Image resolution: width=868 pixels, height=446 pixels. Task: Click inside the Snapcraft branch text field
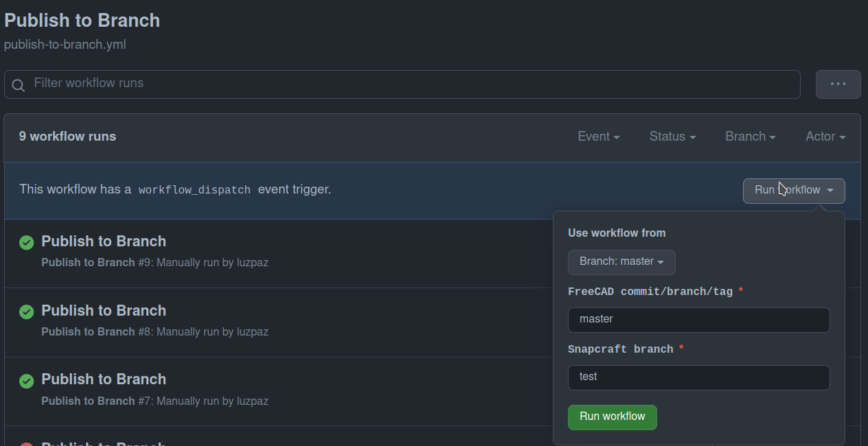point(698,377)
